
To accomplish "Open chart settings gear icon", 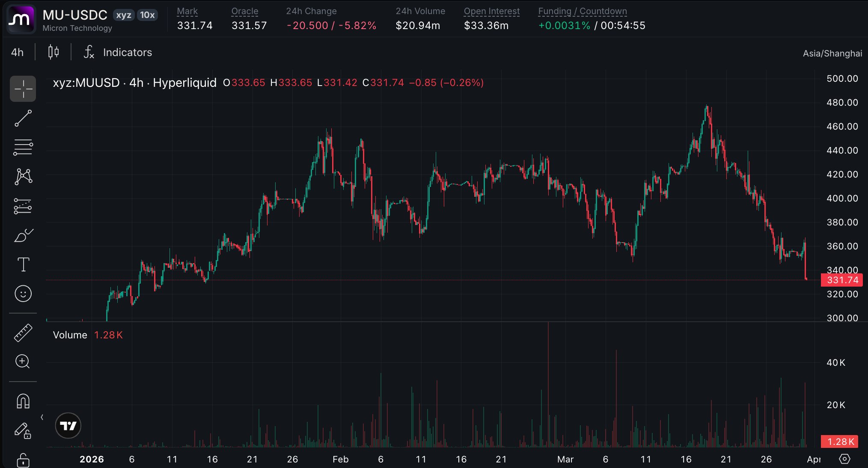I will 844,459.
